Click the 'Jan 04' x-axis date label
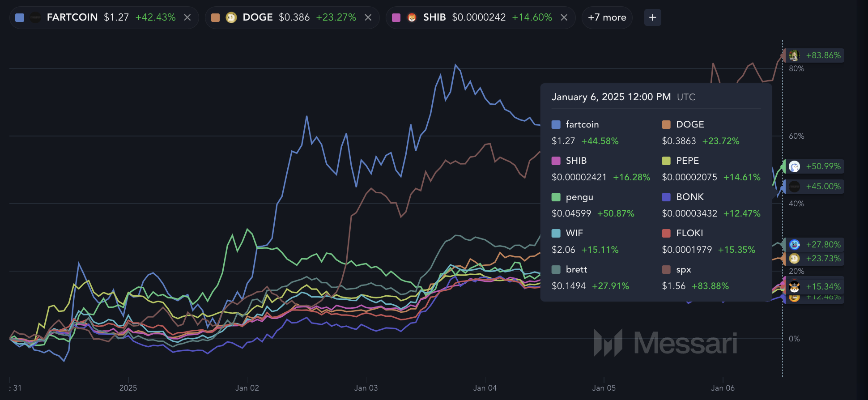Screen dimensions: 868x400 point(485,388)
